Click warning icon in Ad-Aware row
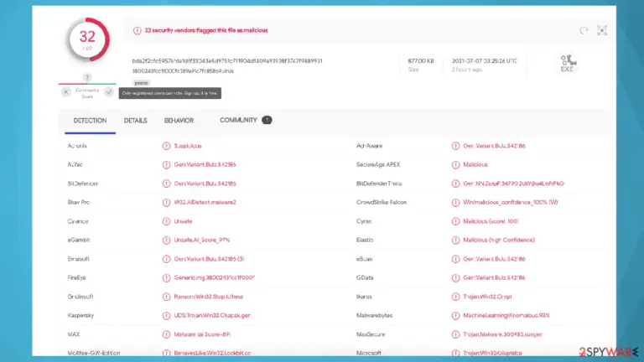The height and width of the screenshot is (362, 644). coord(455,146)
